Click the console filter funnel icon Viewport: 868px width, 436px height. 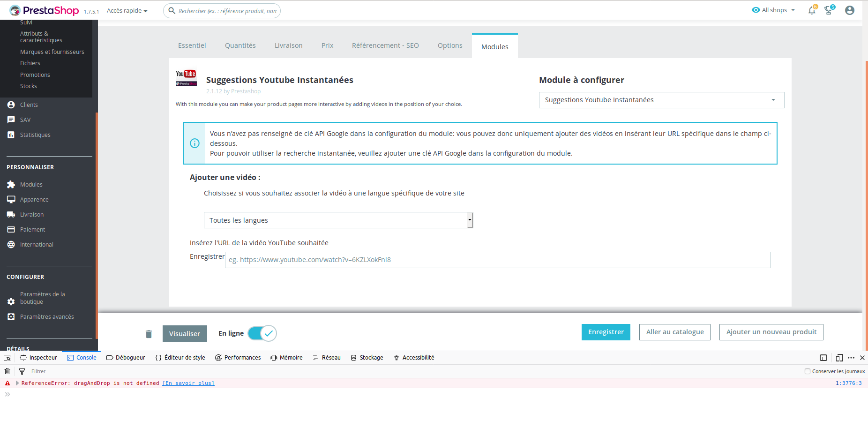click(x=22, y=371)
